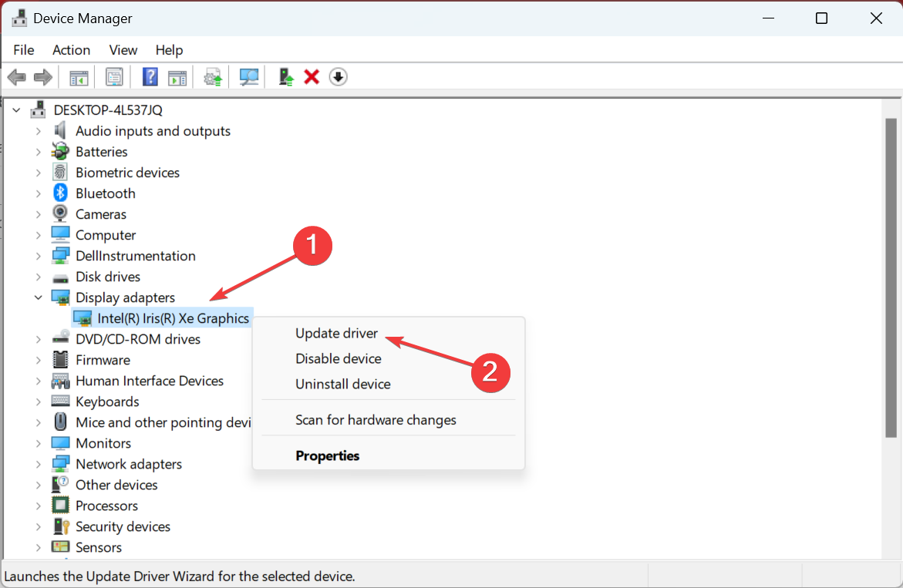
Task: Select the Security devices key icon
Action: [60, 526]
